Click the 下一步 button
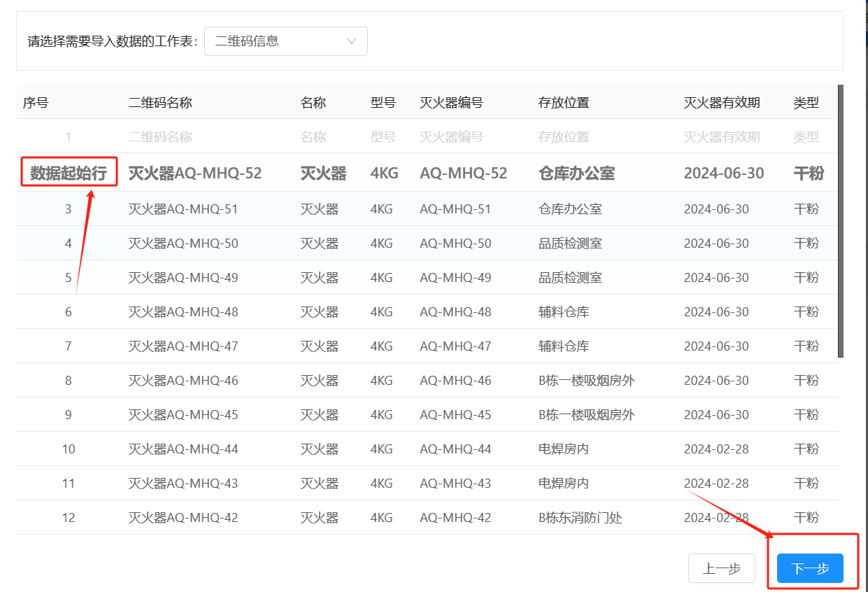The width and height of the screenshot is (868, 592). 809,568
